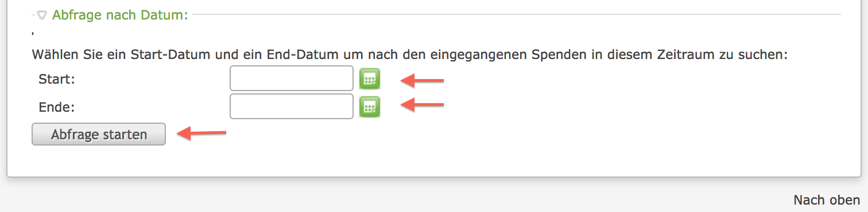Focus the Ende date input field
The width and height of the screenshot is (868, 212).
[292, 107]
